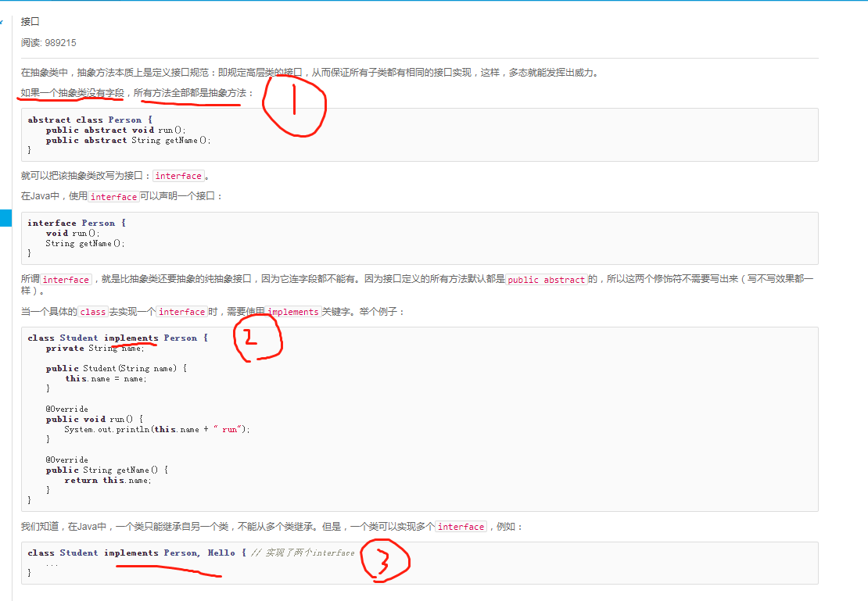Image resolution: width=868 pixels, height=601 pixels.
Task: Click code line public abstract void run();
Action: pos(116,130)
